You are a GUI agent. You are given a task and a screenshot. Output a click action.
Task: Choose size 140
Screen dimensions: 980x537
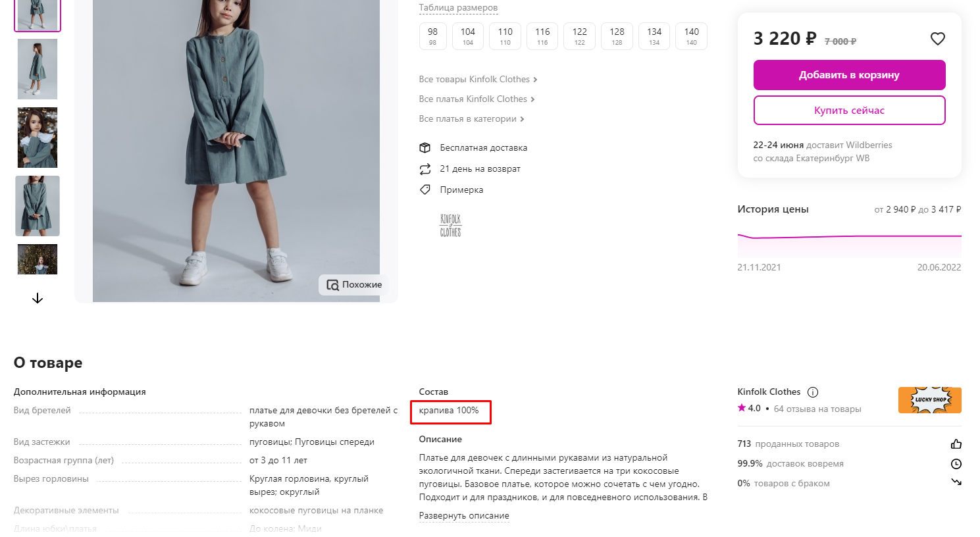point(691,36)
